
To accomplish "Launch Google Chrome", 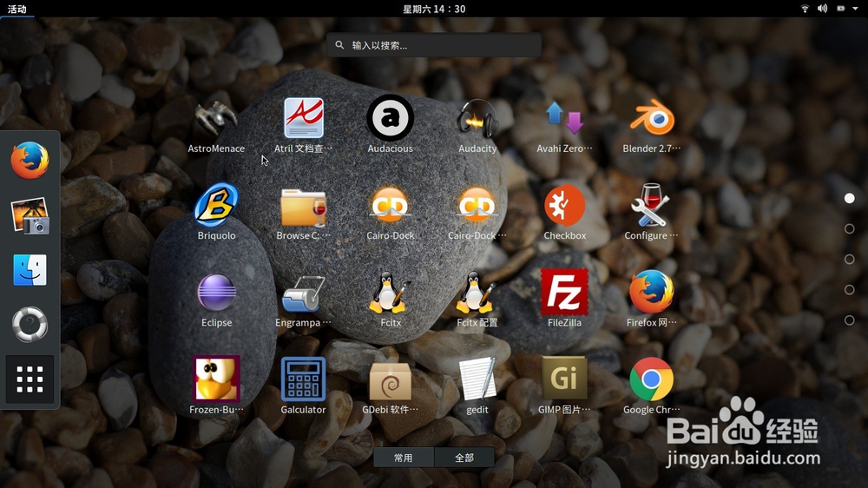I will [x=651, y=386].
